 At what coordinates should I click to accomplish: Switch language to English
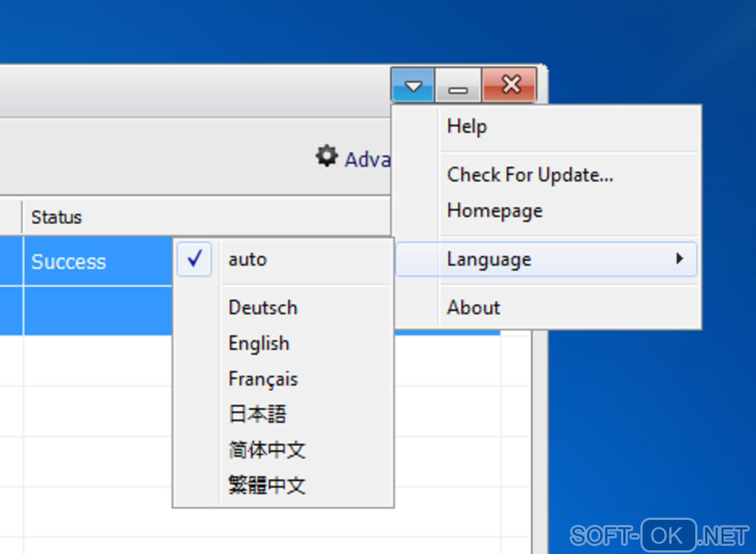tap(283, 343)
